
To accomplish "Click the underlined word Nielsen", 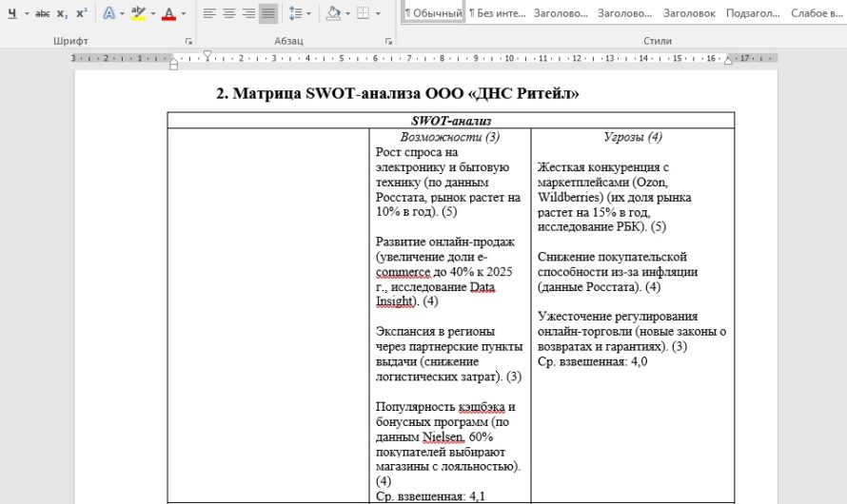I will [x=443, y=437].
